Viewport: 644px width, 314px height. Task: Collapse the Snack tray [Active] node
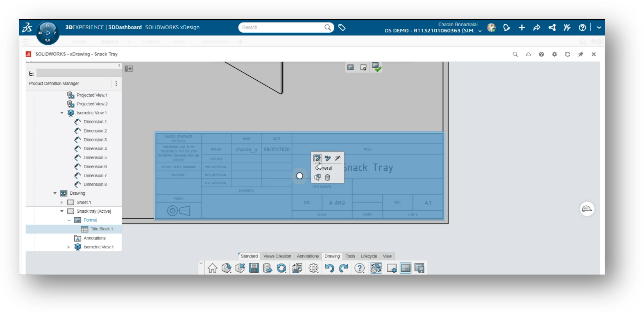[x=62, y=212]
